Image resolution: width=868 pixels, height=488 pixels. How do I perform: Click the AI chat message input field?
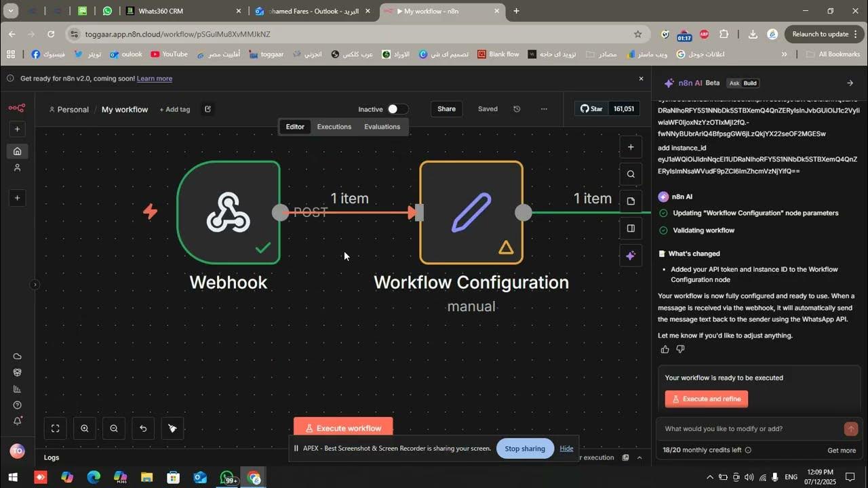click(749, 429)
